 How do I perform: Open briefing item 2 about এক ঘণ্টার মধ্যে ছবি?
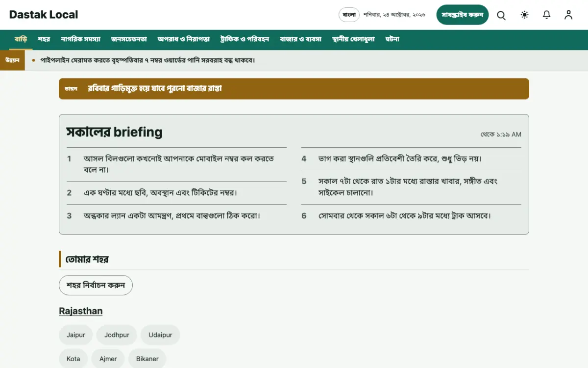pos(176,193)
